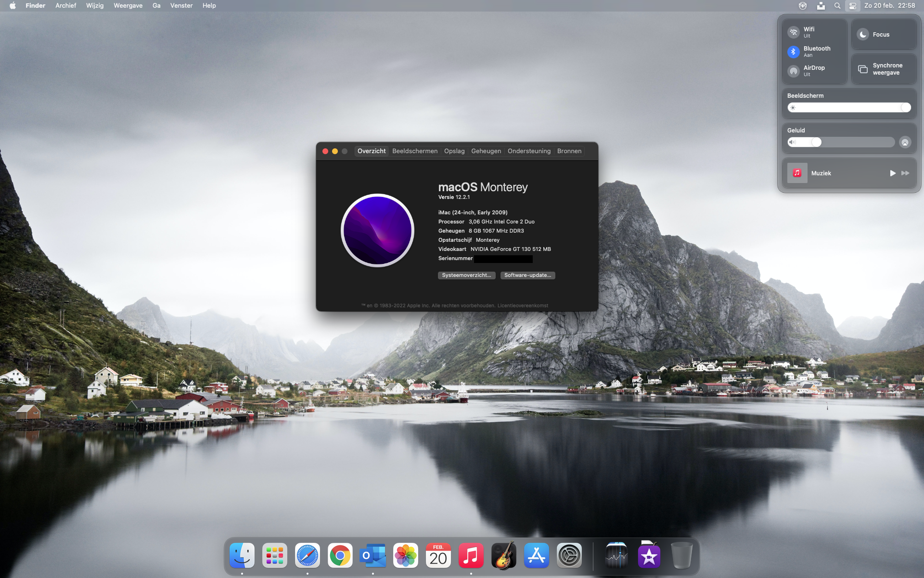The height and width of the screenshot is (578, 924).
Task: Open the Weergave menu
Action: point(128,6)
